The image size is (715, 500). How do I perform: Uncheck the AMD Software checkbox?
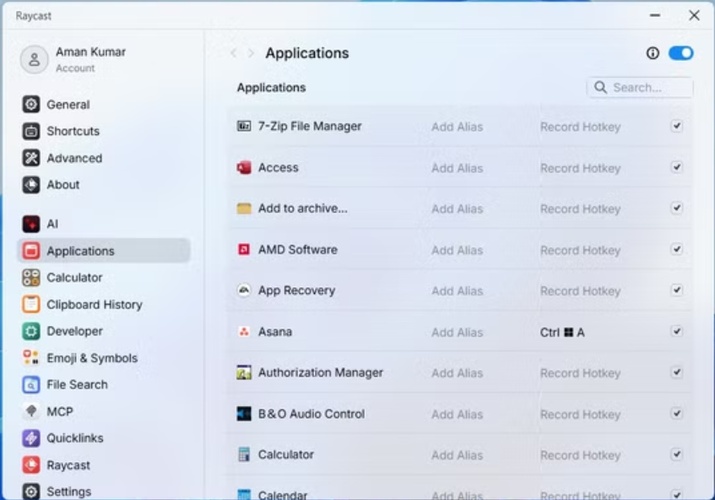click(x=677, y=249)
